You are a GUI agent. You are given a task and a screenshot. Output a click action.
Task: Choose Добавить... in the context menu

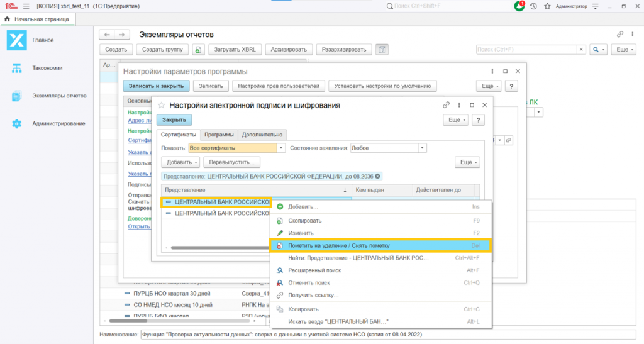click(380, 207)
